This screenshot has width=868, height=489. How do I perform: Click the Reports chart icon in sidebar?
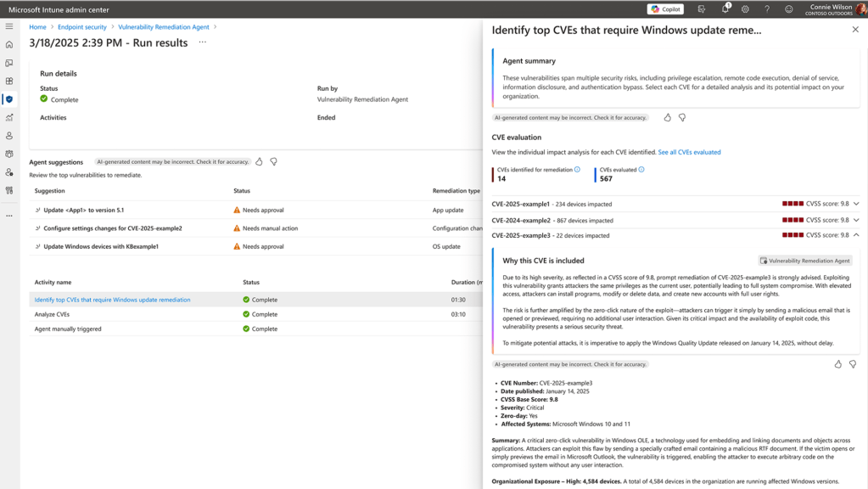[x=9, y=117]
